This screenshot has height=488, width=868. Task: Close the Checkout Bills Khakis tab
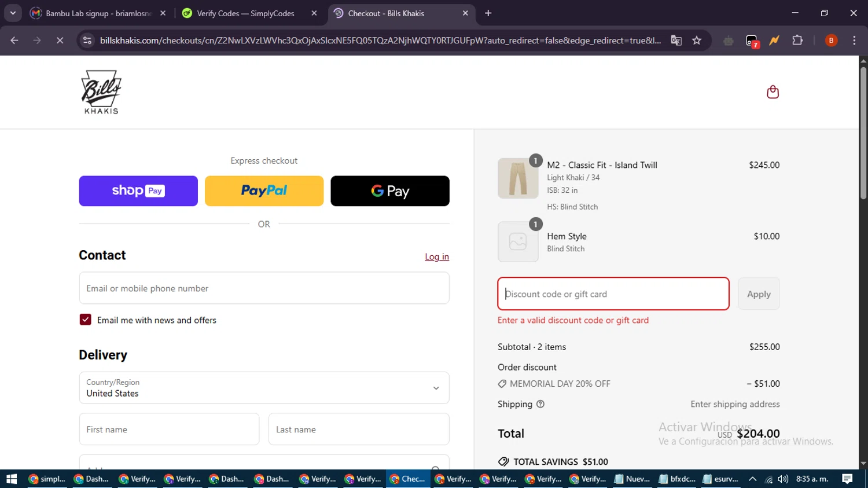click(465, 13)
